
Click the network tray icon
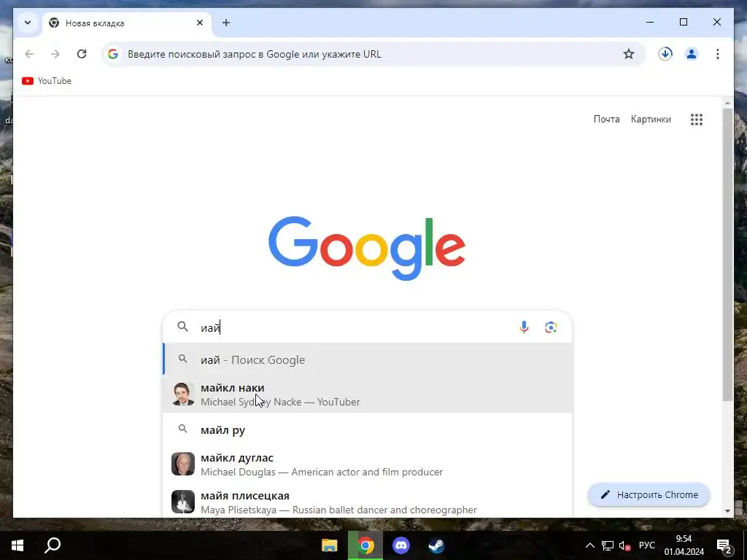(608, 545)
